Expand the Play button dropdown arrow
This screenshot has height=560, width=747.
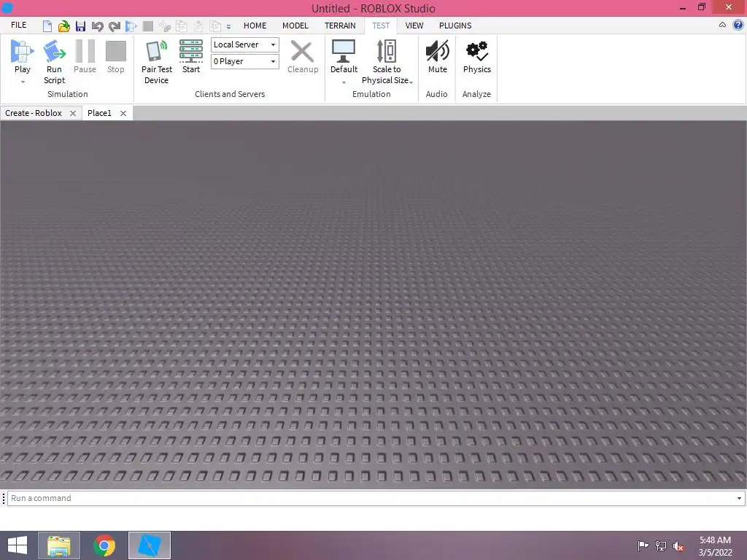[x=23, y=82]
